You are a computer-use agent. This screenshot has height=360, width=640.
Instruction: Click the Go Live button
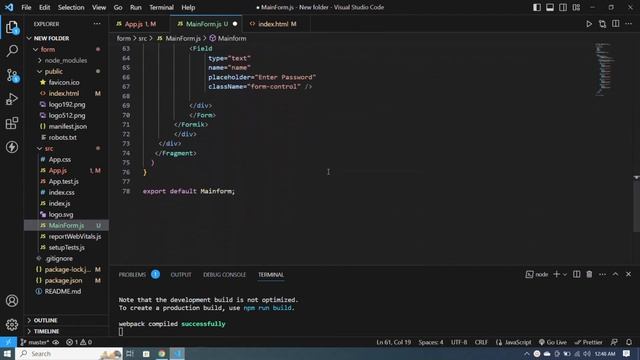pos(553,342)
